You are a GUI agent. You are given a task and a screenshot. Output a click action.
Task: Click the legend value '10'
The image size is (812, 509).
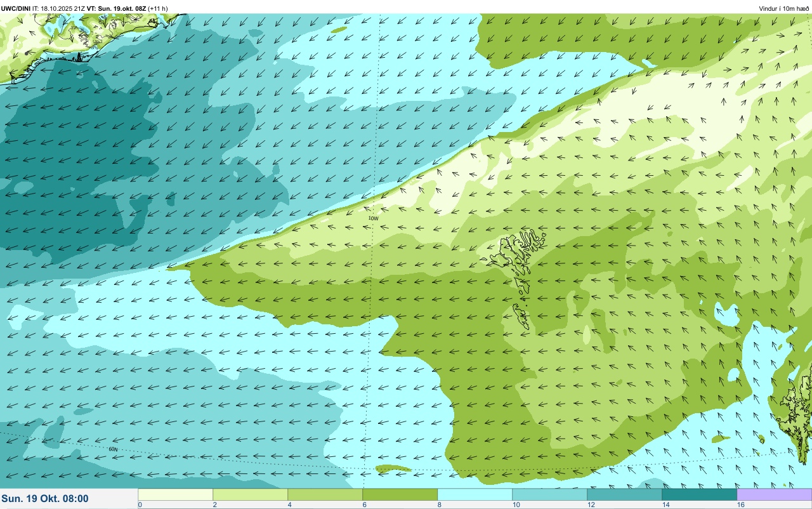(x=516, y=505)
